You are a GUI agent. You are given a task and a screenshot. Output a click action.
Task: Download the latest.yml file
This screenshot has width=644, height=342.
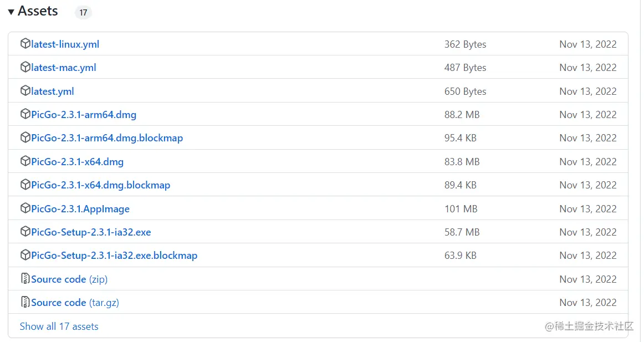pyautogui.click(x=53, y=91)
